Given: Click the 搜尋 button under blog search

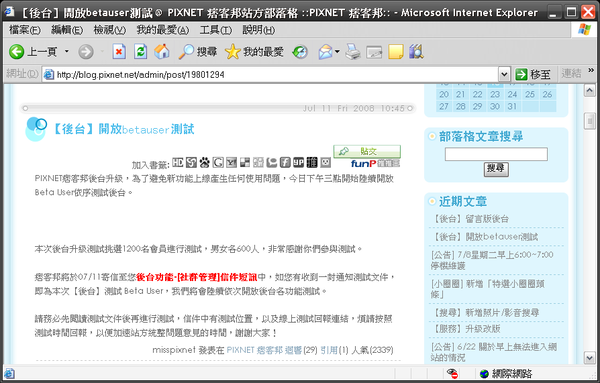Looking at the screenshot, I should tap(496, 169).
